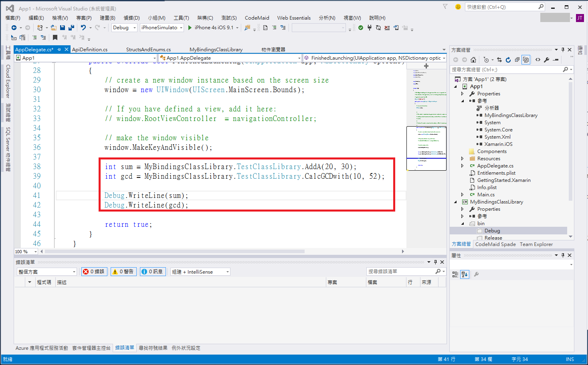
Task: Open the 檔案(F) menu
Action: click(13, 18)
